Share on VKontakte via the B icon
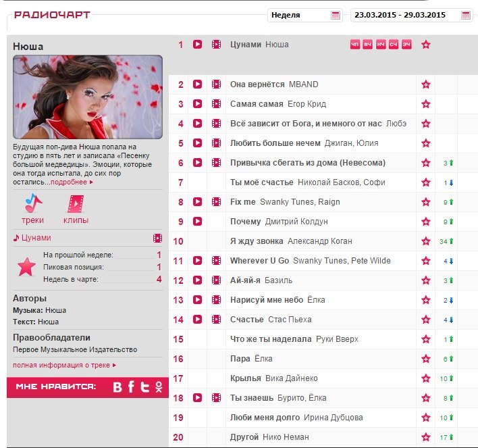 117,387
